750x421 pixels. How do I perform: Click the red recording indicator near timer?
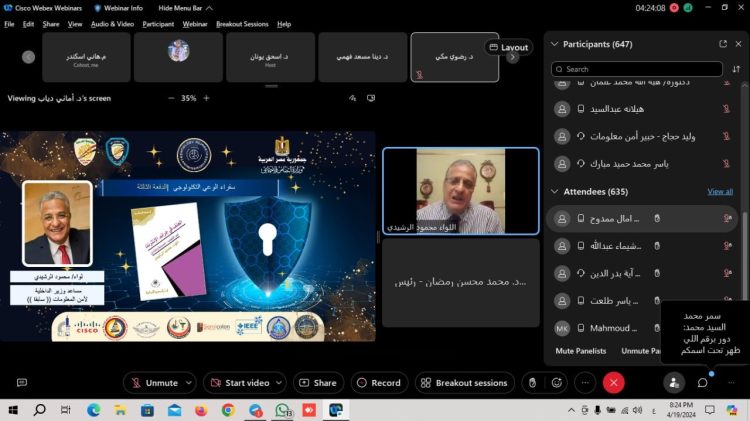click(674, 8)
